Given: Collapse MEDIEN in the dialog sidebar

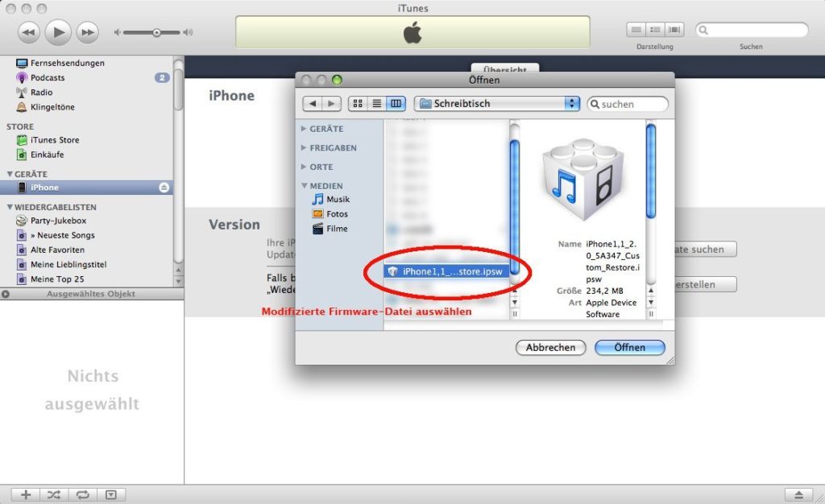Looking at the screenshot, I should pyautogui.click(x=304, y=185).
